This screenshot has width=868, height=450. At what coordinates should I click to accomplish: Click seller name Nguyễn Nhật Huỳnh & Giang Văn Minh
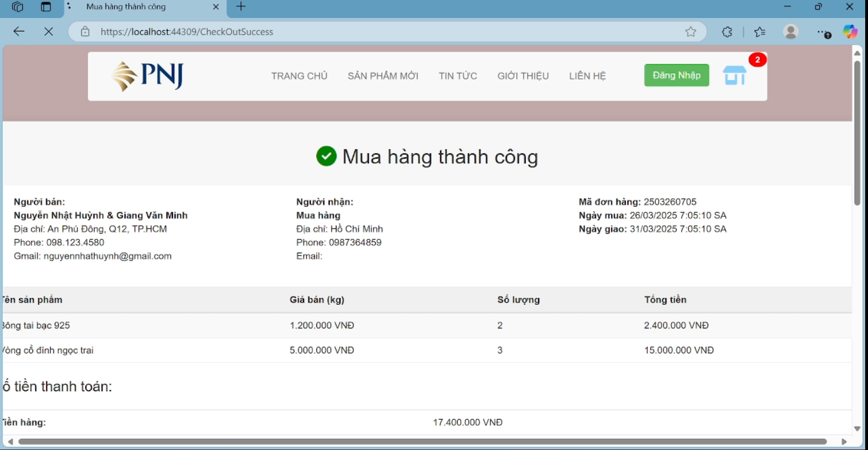coord(101,216)
